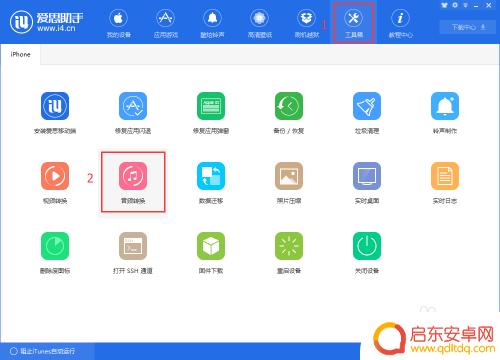Toggle 阻止iTunes自动运行 in the status bar
This screenshot has height=360, width=500.
tap(42, 351)
